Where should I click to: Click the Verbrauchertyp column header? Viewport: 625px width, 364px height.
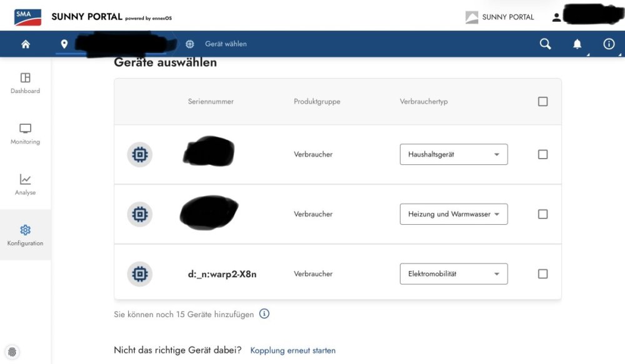(424, 102)
